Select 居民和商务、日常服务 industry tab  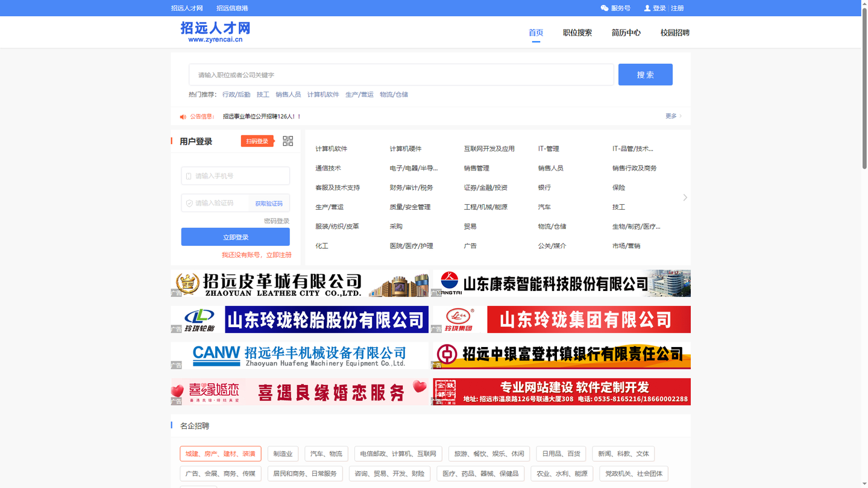(x=305, y=474)
